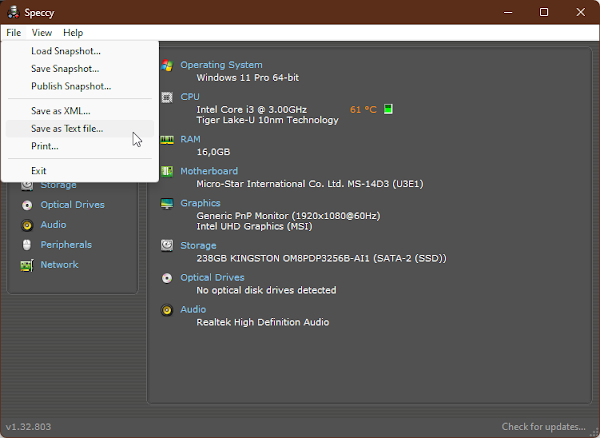Select Optical Drives in the sidebar
This screenshot has height=438, width=600.
72,205
